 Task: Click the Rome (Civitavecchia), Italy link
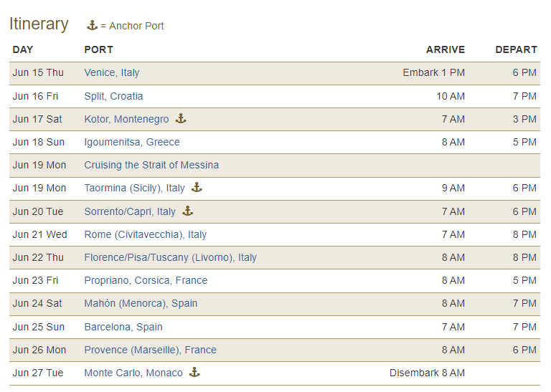pos(146,234)
